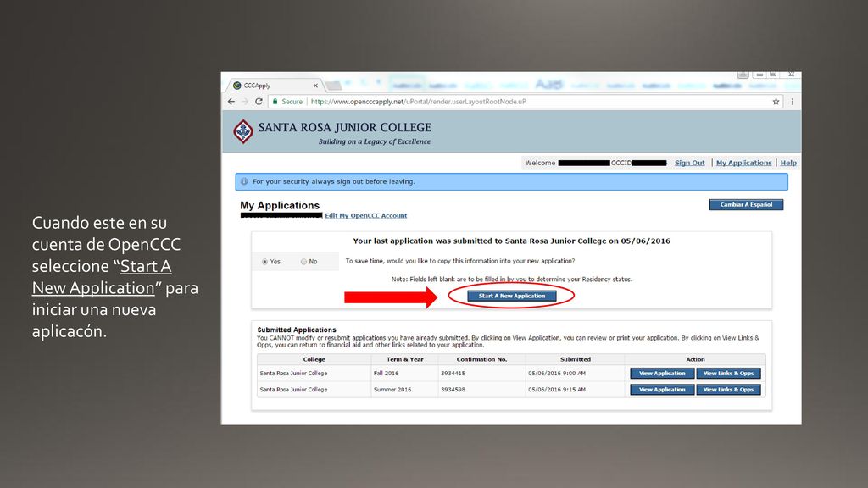
Task: Click the Term & Year column header
Action: point(404,359)
